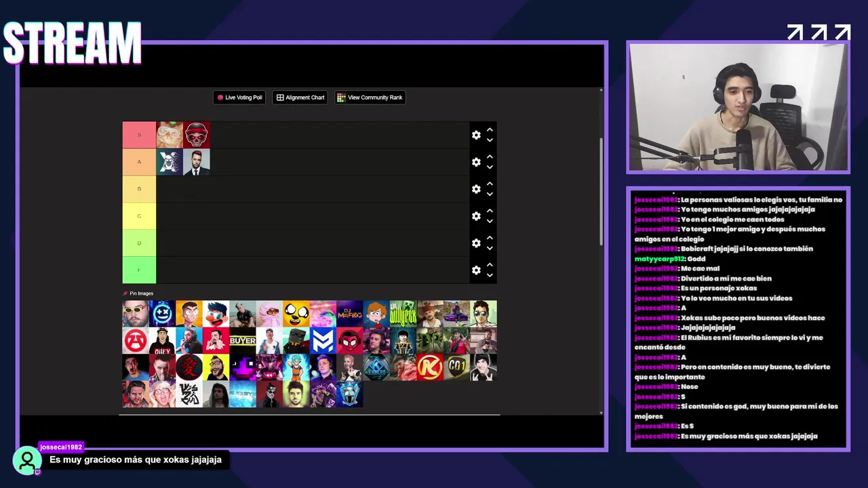Open settings gear for the S tier row
The width and height of the screenshot is (868, 488).
point(476,135)
